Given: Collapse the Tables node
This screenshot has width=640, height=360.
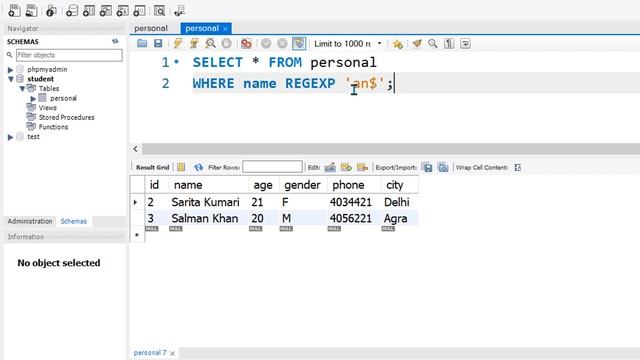Looking at the screenshot, I should [x=22, y=89].
